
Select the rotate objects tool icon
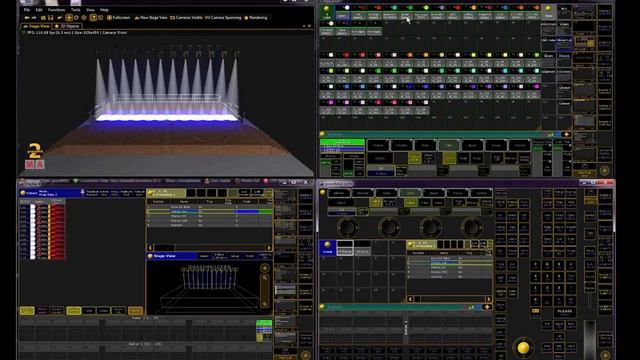coord(76,18)
